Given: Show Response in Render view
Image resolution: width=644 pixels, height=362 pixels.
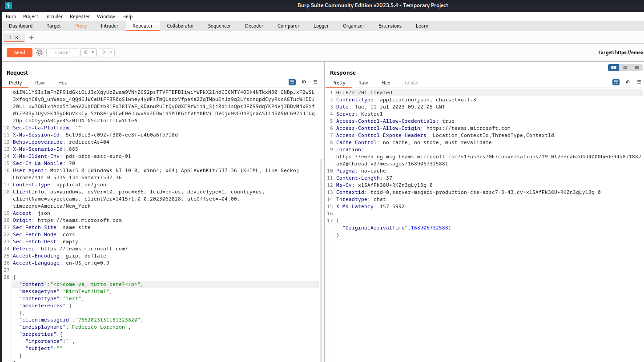Looking at the screenshot, I should coord(411,83).
